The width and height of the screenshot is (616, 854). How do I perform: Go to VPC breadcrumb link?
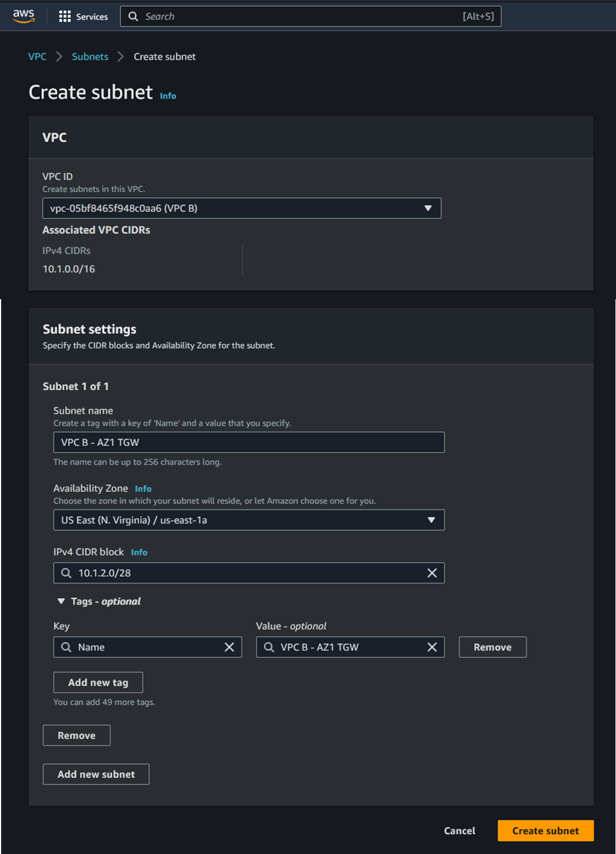click(37, 57)
